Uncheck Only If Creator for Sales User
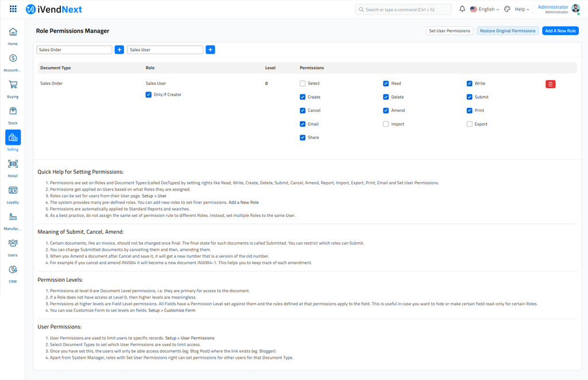Viewport: 588px width, 380px height. click(148, 95)
